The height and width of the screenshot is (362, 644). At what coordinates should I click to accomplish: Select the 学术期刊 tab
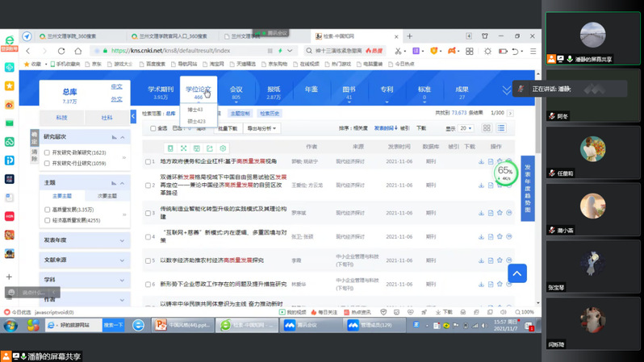161,93
